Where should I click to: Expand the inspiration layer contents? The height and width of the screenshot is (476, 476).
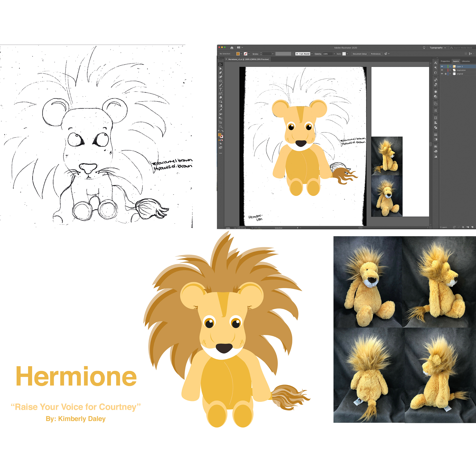450,70
